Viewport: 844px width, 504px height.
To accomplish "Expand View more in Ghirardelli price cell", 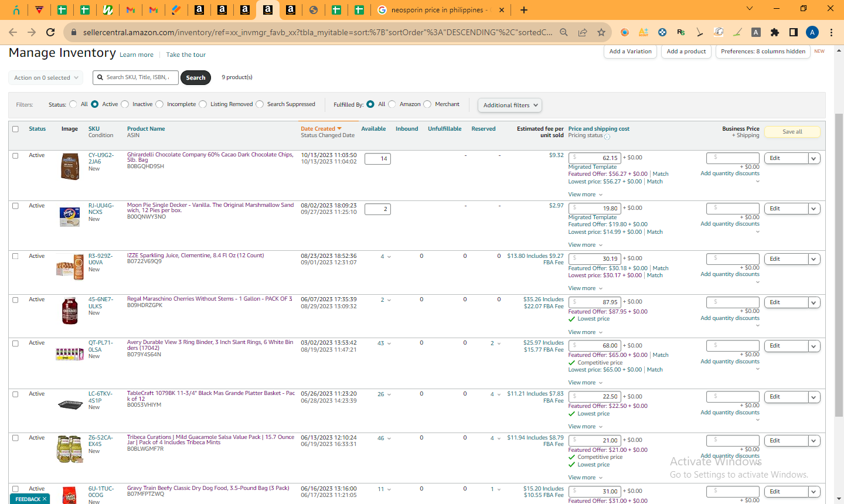I will pos(586,195).
